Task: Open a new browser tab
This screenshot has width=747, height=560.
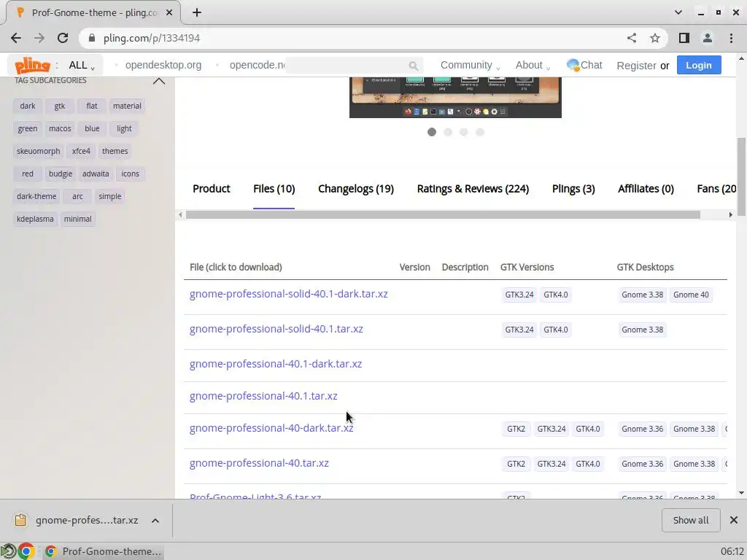Action: [197, 13]
